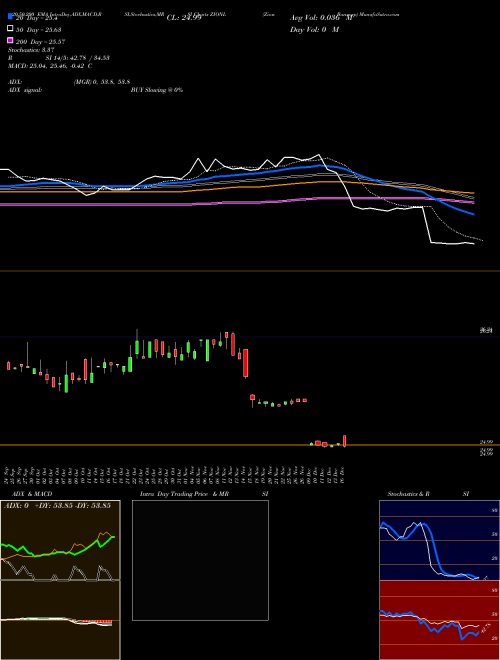The height and width of the screenshot is (660, 500).
Task: Select the '20 Day - 25.4' legend text
Action: [x=37, y=18]
